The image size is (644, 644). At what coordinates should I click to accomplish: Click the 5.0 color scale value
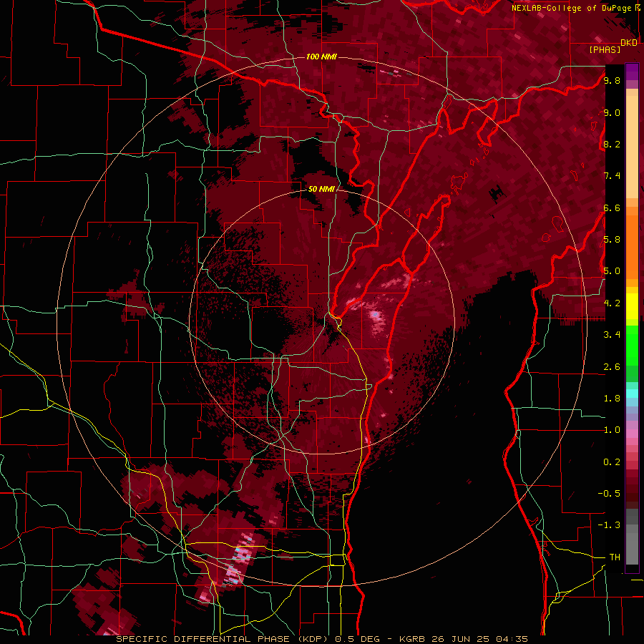pyautogui.click(x=612, y=271)
